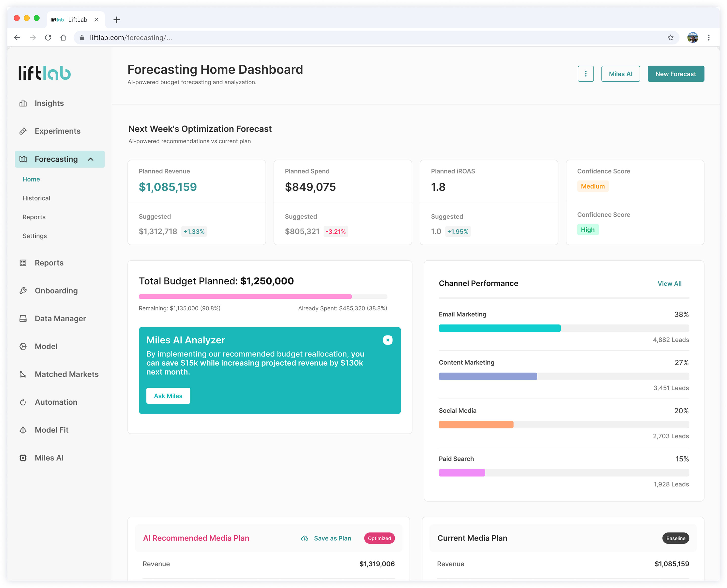Viewport: 727px width, 588px height.
Task: Open the Insights sidebar icon
Action: (x=23, y=103)
